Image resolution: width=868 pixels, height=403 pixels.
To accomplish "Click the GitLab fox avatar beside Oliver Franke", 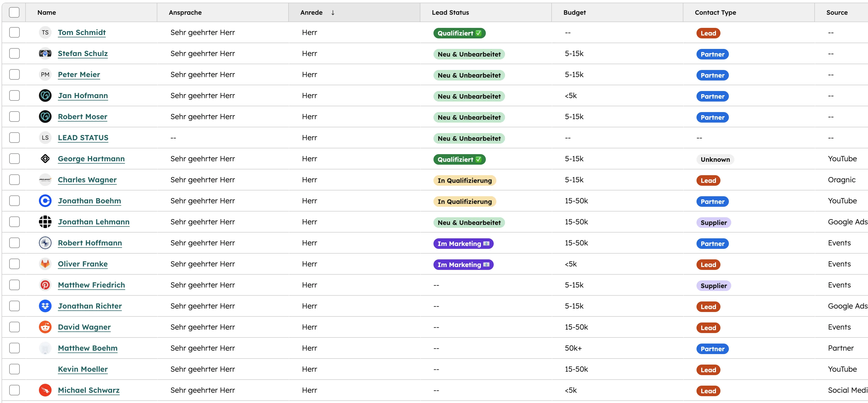I will pos(45,264).
